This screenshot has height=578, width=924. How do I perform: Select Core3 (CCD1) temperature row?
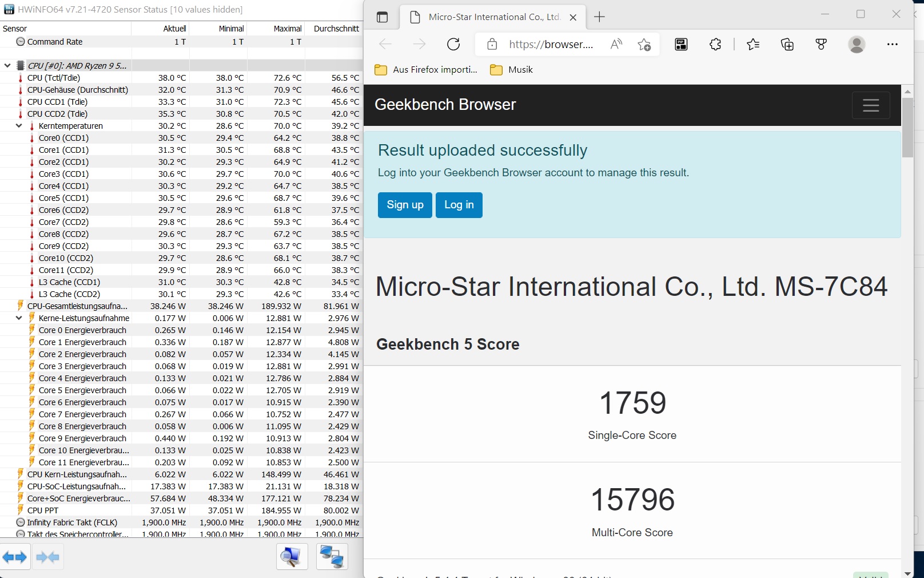coord(181,174)
